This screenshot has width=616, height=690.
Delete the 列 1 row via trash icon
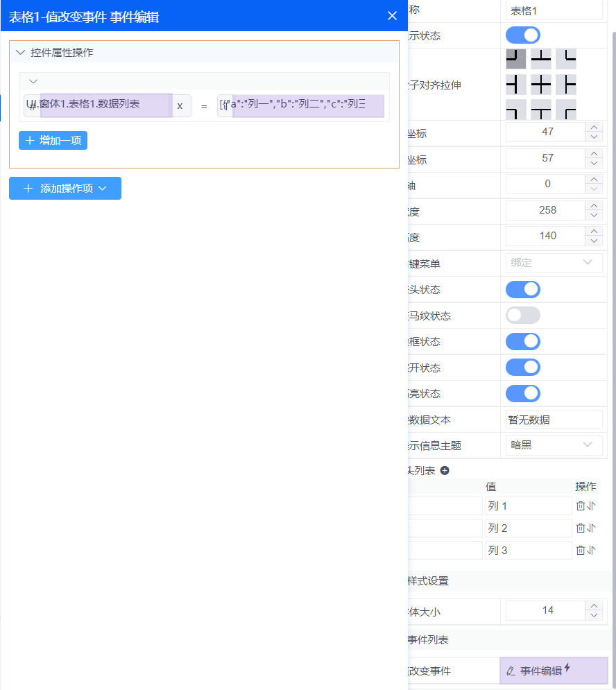tap(581, 506)
